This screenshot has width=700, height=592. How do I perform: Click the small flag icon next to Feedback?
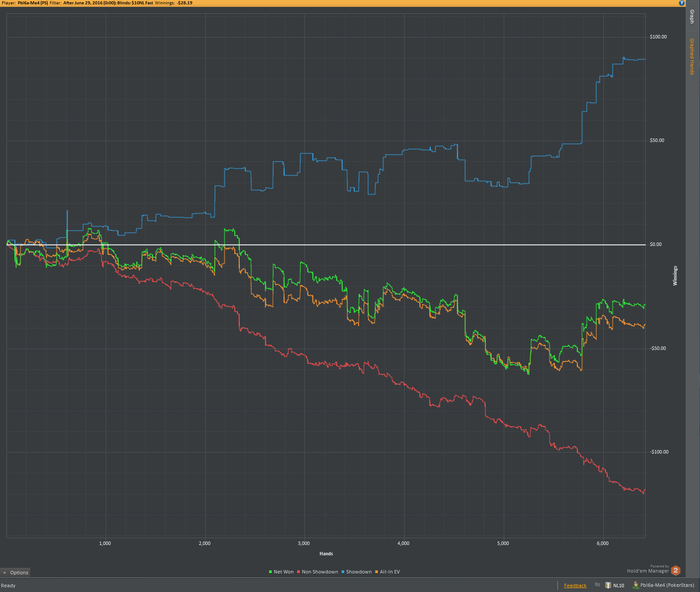click(597, 585)
